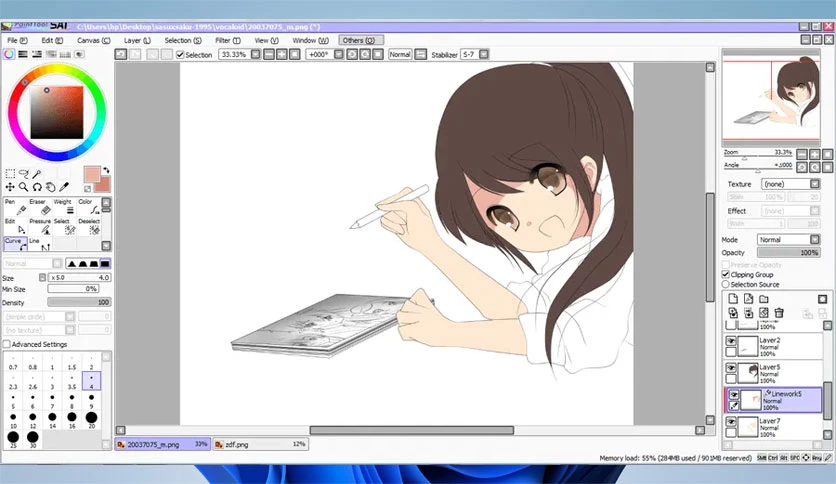
Task: Switch to the zdf.png document tab
Action: tap(260, 444)
